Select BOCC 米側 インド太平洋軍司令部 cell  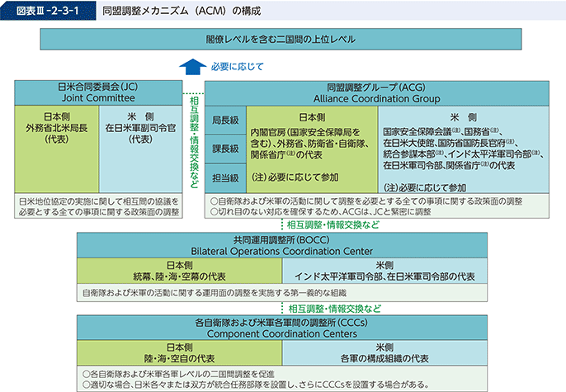(x=384, y=271)
